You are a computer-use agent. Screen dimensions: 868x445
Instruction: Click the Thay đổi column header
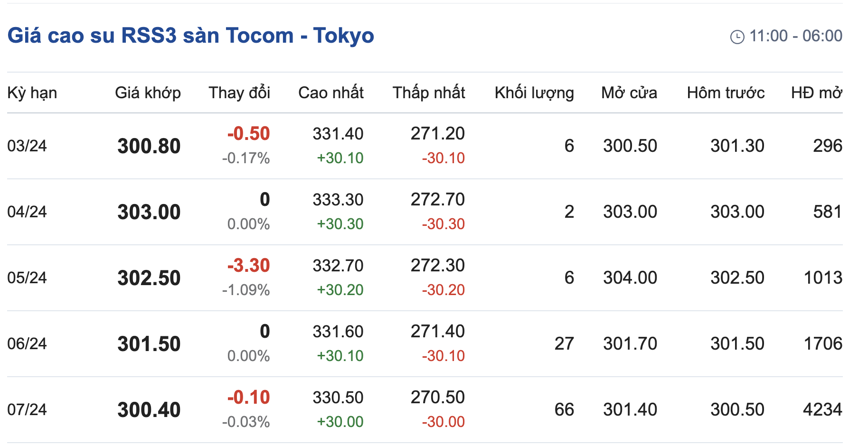(x=239, y=93)
